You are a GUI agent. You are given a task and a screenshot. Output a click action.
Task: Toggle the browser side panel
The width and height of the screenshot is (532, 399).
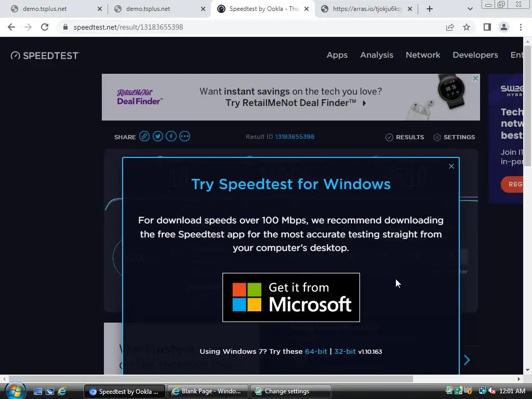tap(487, 27)
